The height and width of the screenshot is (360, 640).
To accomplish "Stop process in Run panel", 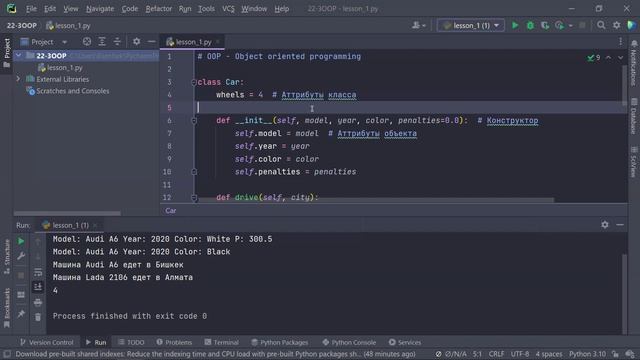I will [x=21, y=276].
